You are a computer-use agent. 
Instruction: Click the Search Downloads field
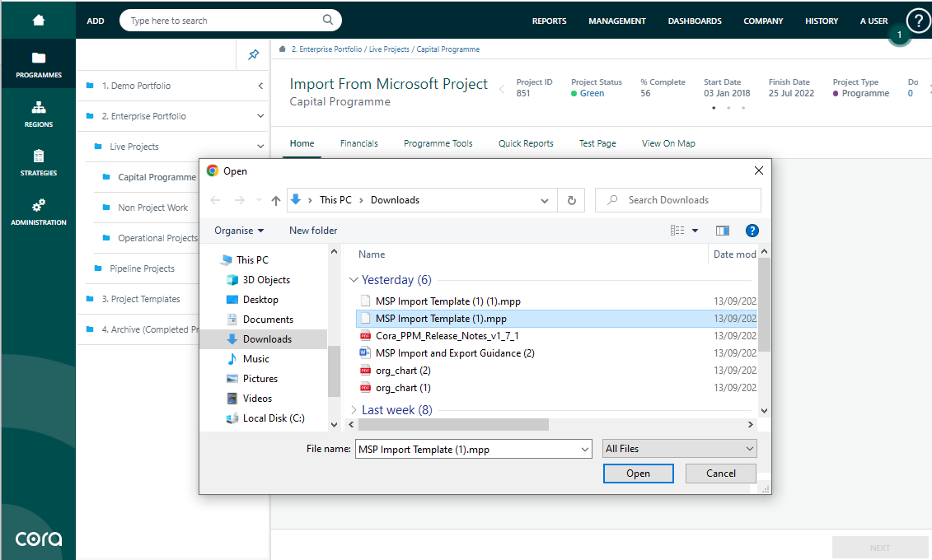click(x=677, y=200)
